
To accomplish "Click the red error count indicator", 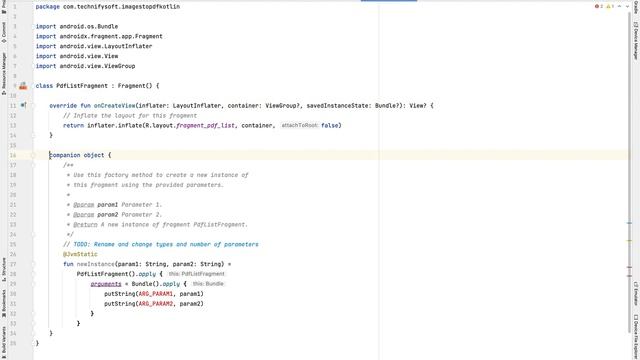I will click(x=599, y=7).
